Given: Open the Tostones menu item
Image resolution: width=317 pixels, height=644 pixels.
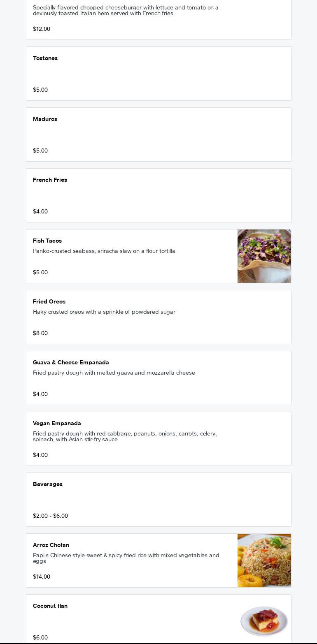Looking at the screenshot, I should [x=45, y=58].
